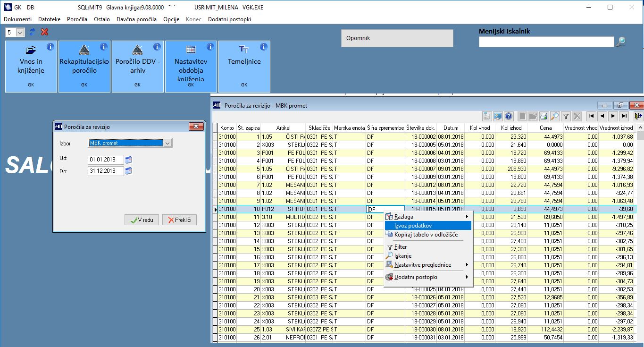Click red X icon beside refresh arrows
644x347 pixels.
(45, 32)
